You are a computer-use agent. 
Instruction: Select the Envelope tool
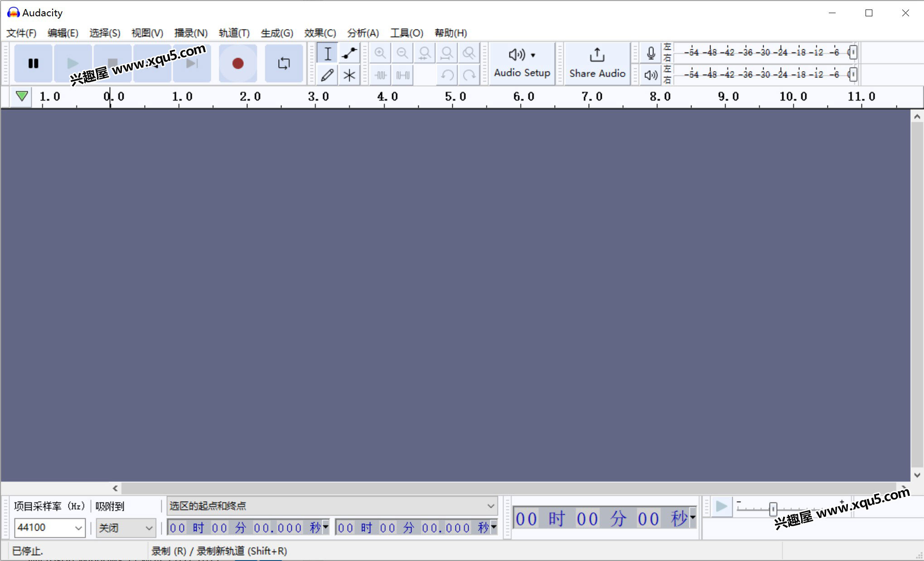point(349,53)
